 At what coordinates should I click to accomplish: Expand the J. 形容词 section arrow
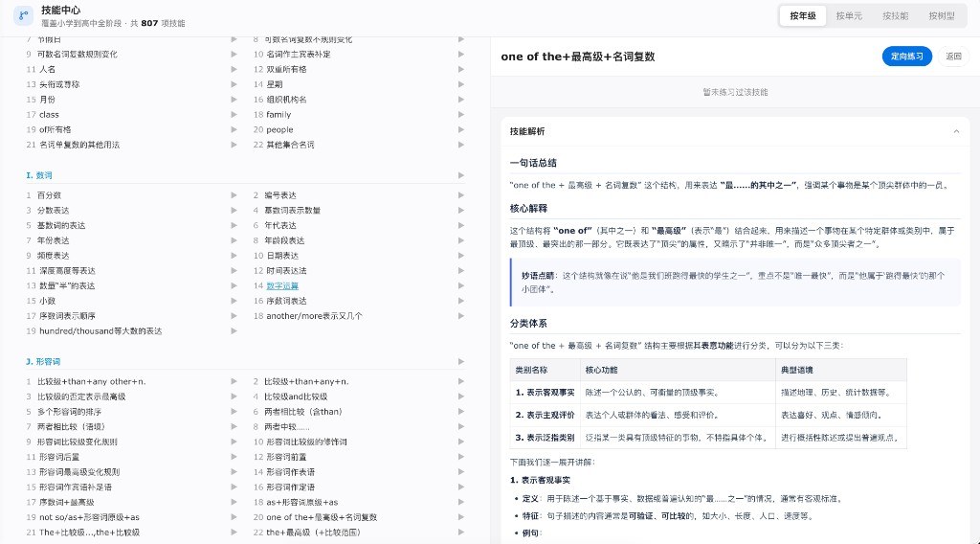coord(461,361)
